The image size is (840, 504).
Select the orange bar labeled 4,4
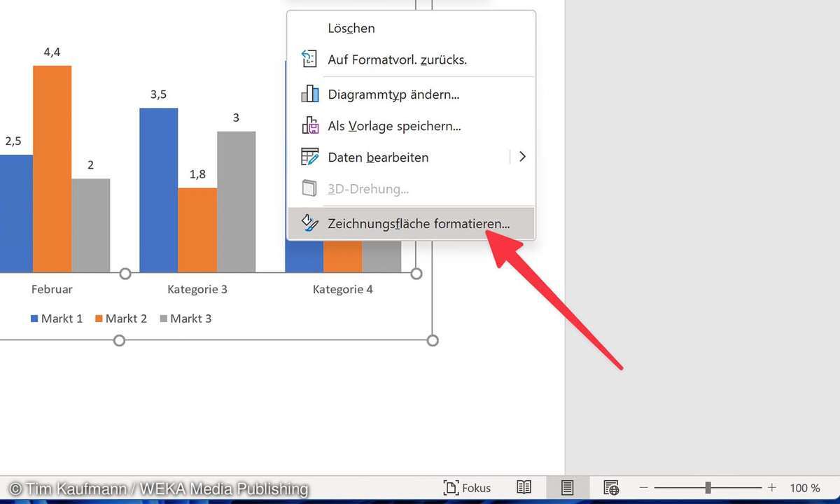(52, 169)
